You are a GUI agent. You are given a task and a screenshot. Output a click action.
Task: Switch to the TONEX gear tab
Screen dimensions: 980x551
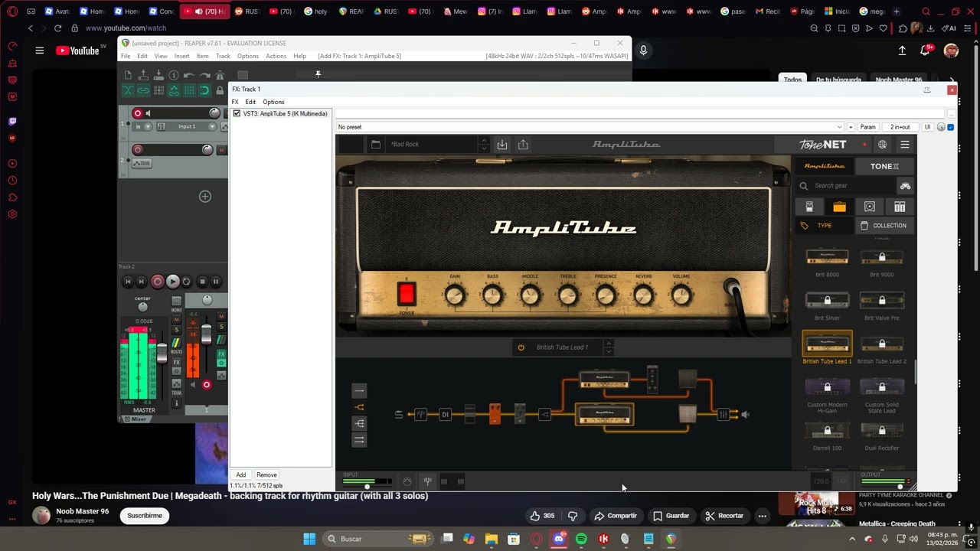point(884,166)
